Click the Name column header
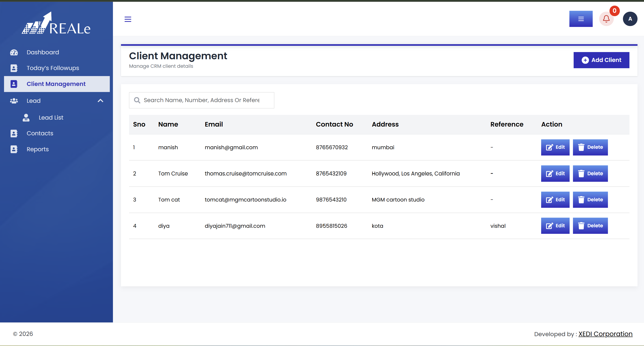The width and height of the screenshot is (644, 346). [168, 125]
